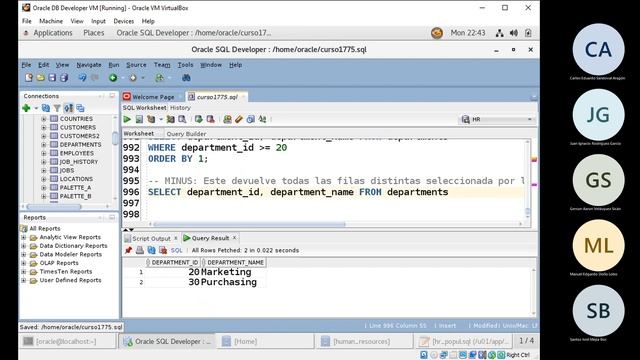This screenshot has height=360, width=640.
Task: Click the eraser Clear icon in worksheet toolbar
Action: [x=239, y=119]
